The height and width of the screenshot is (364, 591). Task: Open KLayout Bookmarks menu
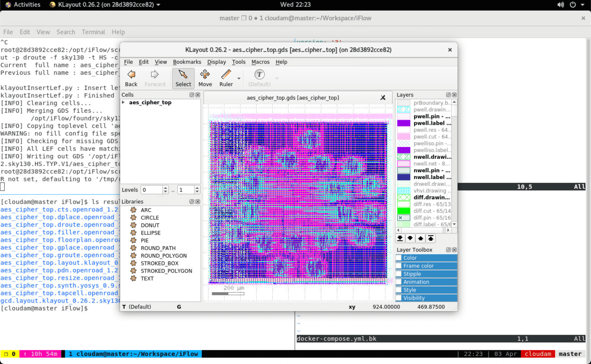pos(187,62)
